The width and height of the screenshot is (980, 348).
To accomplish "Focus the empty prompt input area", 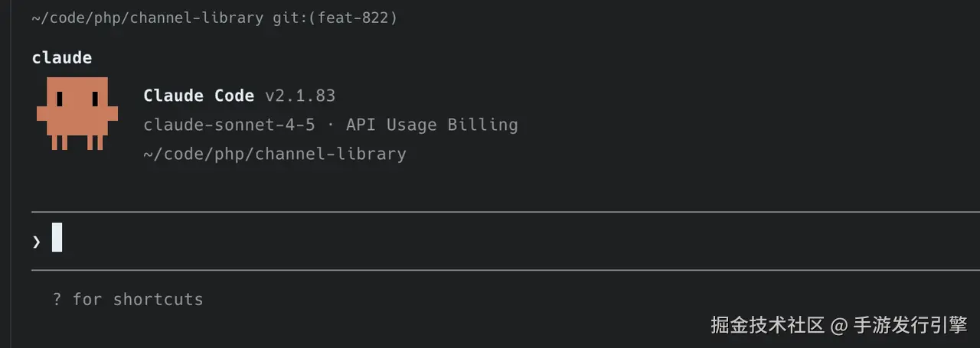I will [x=459, y=241].
